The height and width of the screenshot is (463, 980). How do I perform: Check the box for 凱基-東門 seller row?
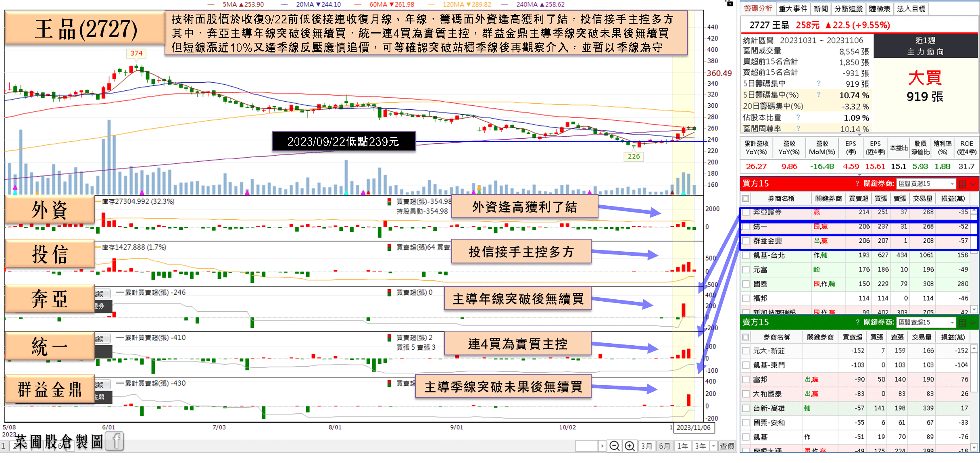pyautogui.click(x=746, y=365)
